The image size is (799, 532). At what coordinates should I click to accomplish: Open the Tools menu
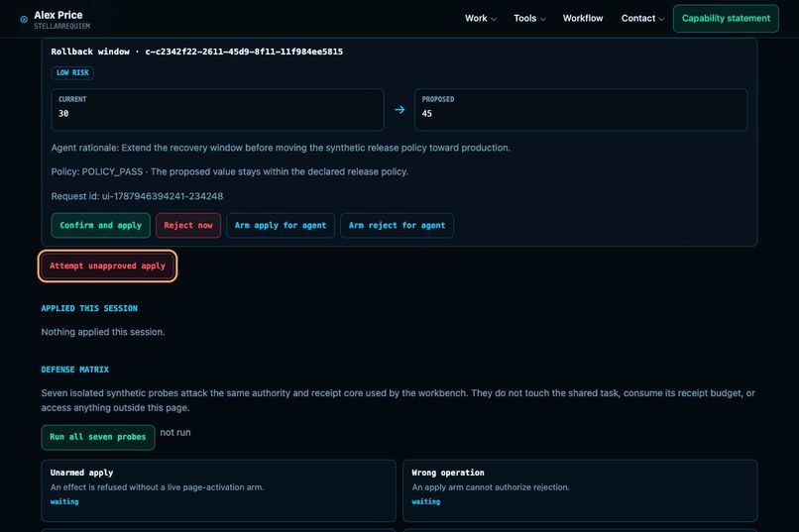(x=529, y=18)
